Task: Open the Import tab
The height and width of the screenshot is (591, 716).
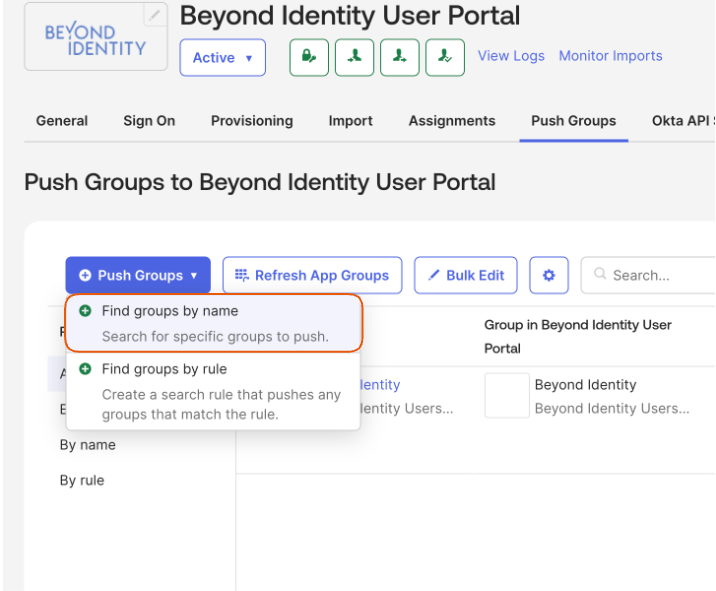Action: point(351,121)
